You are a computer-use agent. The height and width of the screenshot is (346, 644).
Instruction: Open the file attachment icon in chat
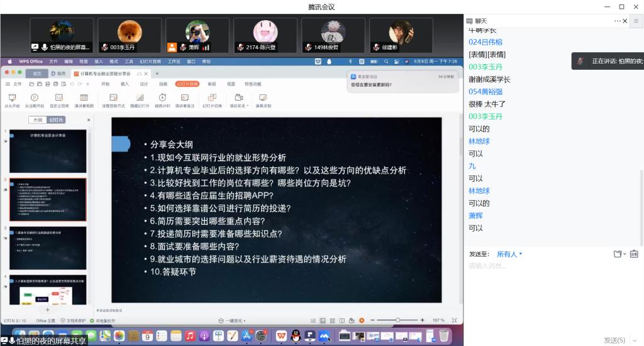tap(618, 254)
